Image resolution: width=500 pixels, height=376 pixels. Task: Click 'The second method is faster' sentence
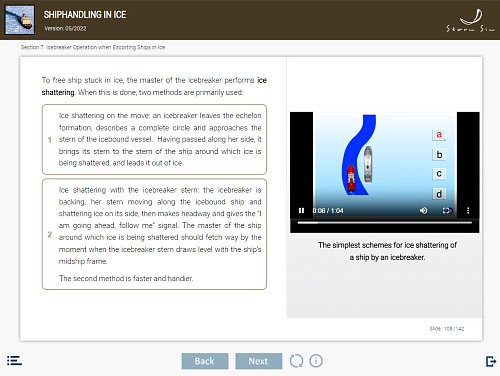(x=126, y=278)
